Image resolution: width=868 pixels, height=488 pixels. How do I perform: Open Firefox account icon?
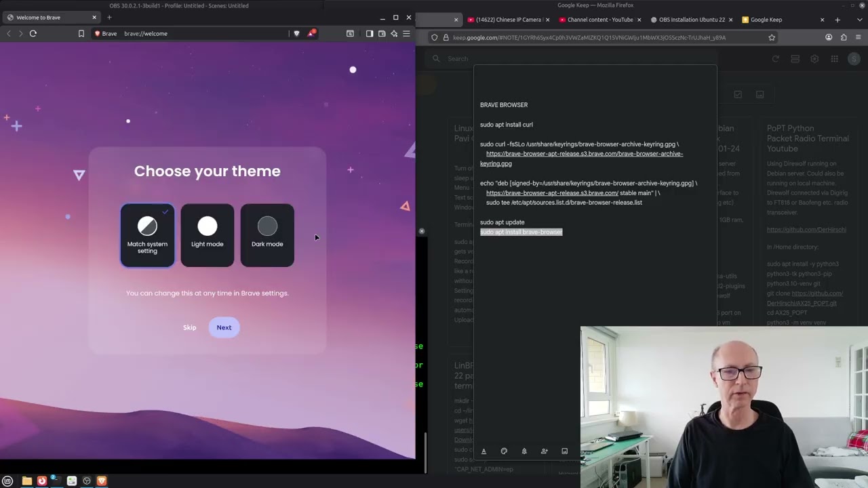coord(829,37)
